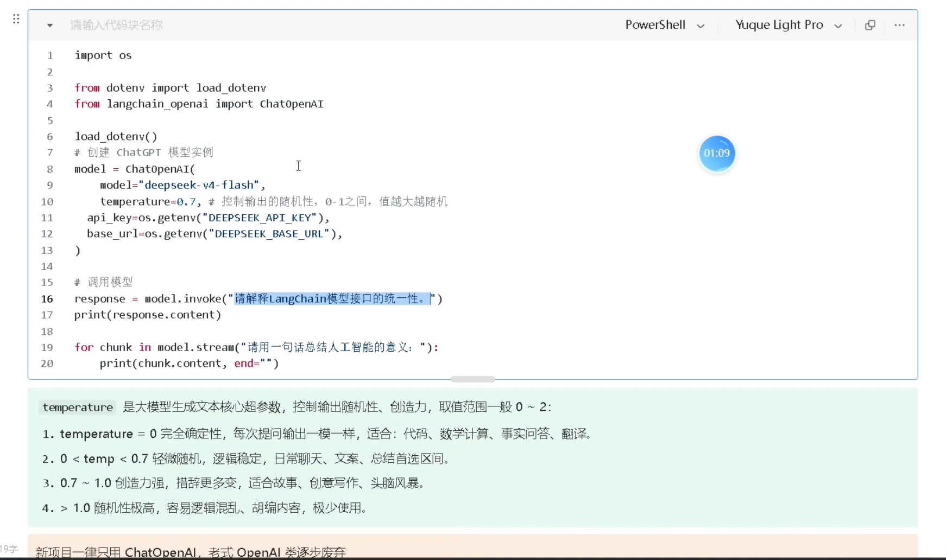
Task: Collapse the code block with the triangle arrow
Action: 49,25
